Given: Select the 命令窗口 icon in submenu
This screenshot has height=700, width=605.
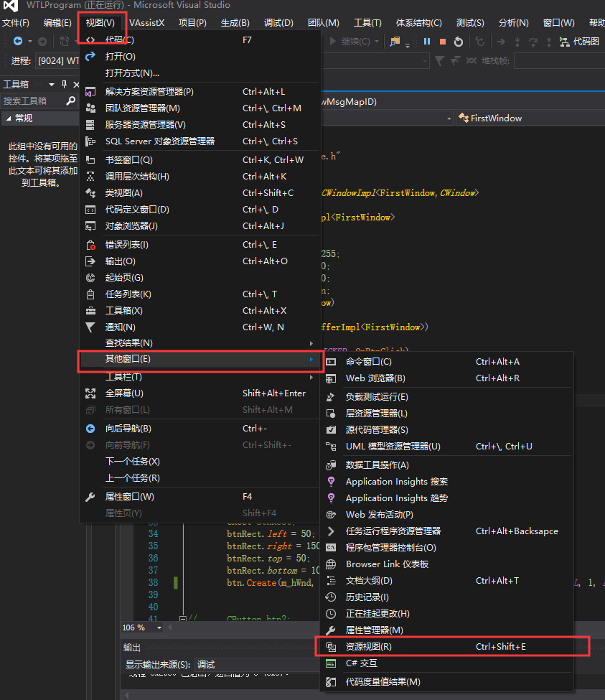Looking at the screenshot, I should tap(330, 361).
